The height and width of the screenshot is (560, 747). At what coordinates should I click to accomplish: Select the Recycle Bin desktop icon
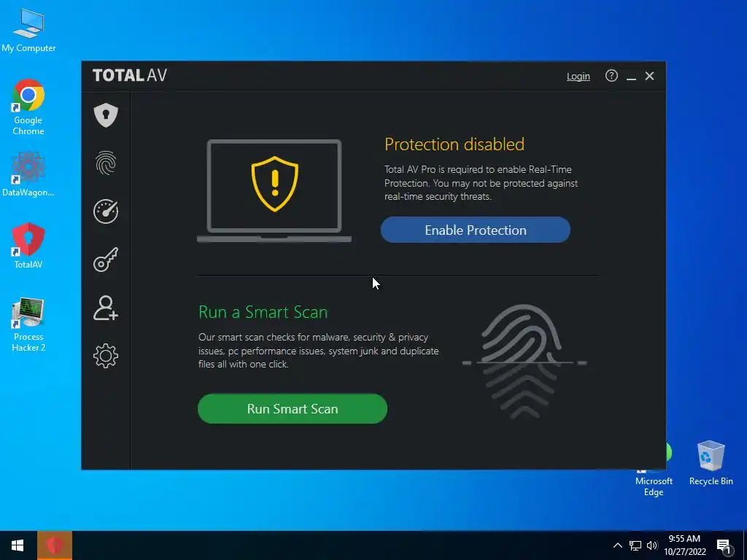[711, 463]
